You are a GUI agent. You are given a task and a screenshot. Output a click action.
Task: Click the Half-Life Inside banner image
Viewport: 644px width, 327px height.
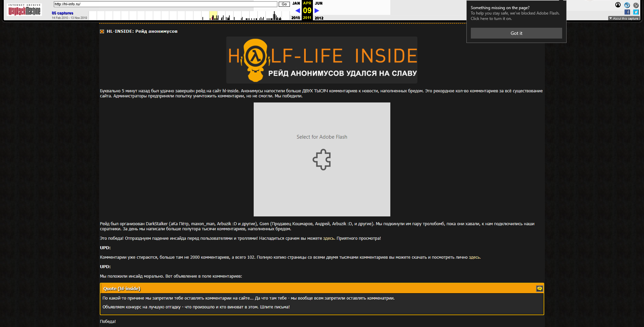(322, 60)
